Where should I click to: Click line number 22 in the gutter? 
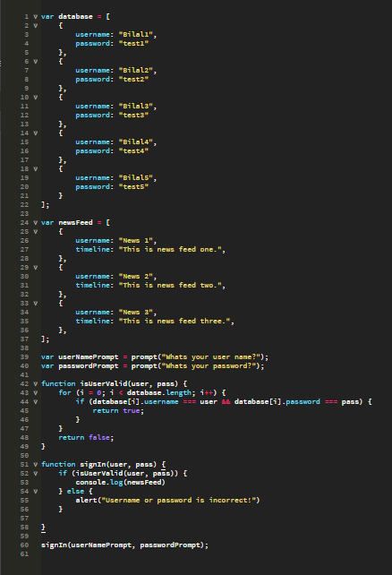24,204
